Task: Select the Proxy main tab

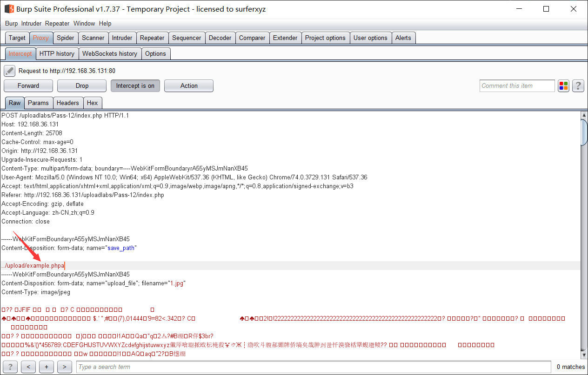Action: (x=41, y=38)
